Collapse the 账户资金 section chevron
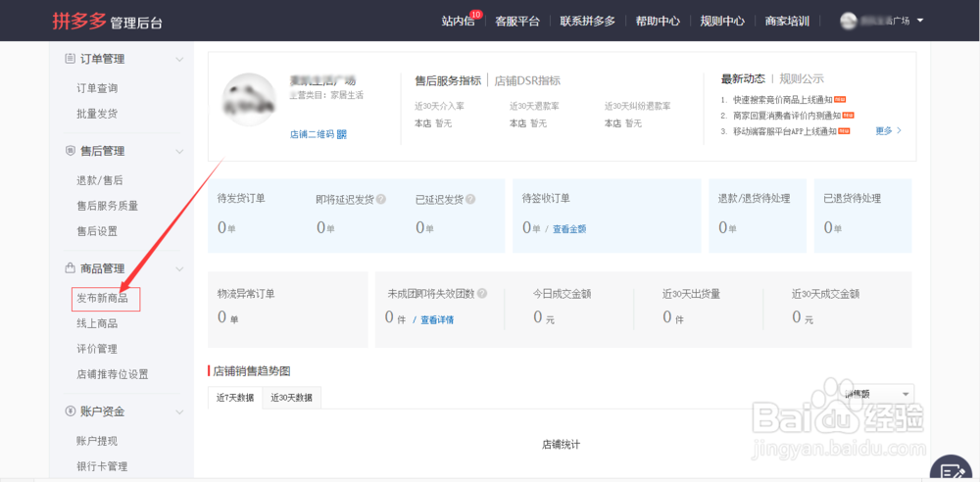The width and height of the screenshot is (980, 482). pyautogui.click(x=179, y=412)
